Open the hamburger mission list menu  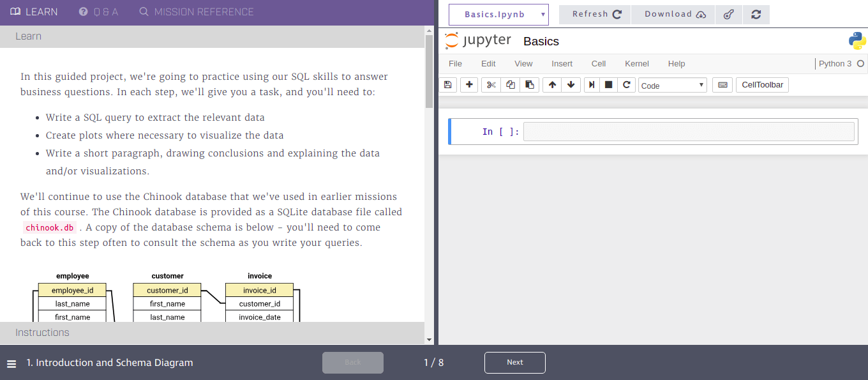click(x=11, y=363)
